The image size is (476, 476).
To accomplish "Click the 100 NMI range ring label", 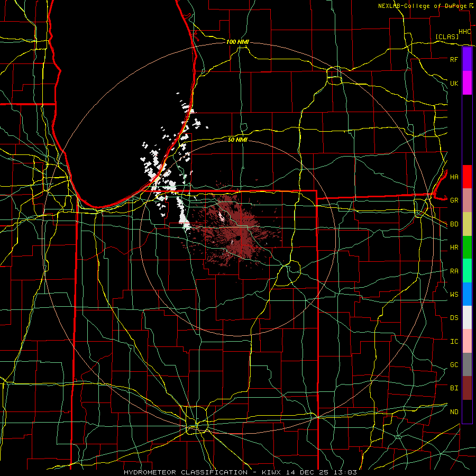I will [x=237, y=42].
